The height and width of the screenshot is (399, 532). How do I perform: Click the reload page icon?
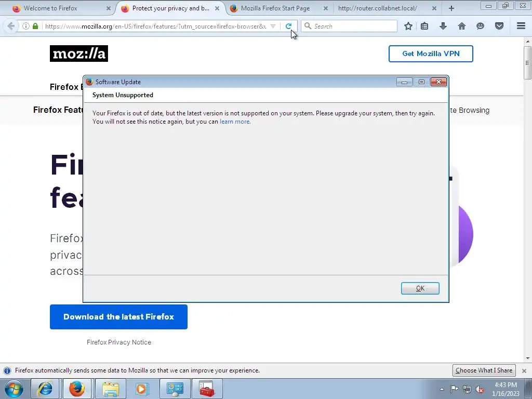288,26
